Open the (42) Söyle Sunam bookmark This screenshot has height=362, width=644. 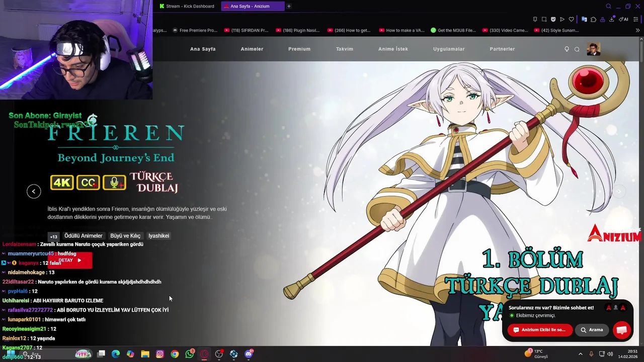(x=556, y=30)
